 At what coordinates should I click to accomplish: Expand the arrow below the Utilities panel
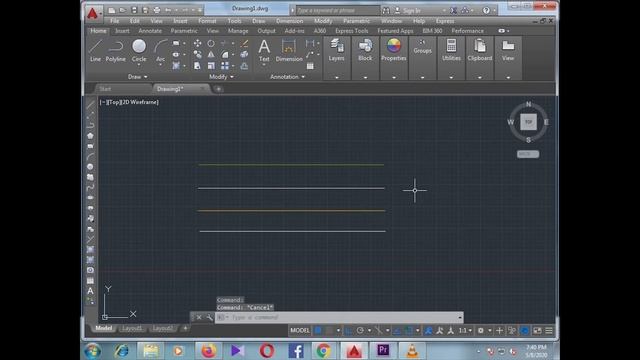click(451, 77)
